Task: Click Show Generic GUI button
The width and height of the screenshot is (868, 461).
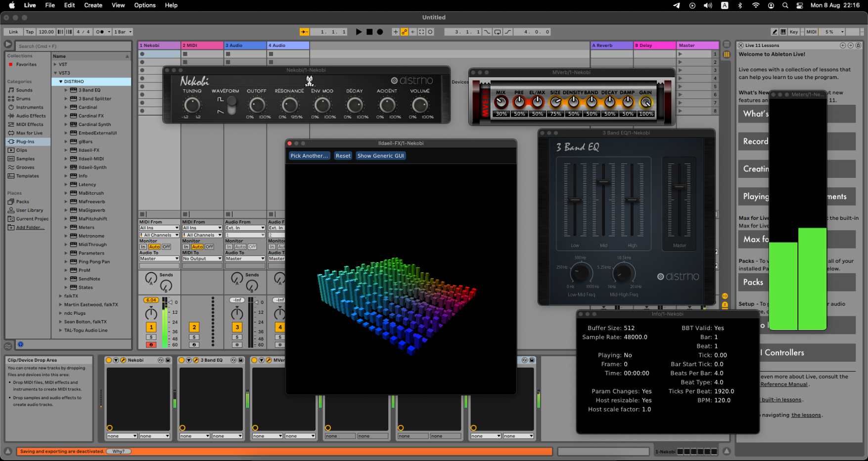Action: [x=381, y=156]
